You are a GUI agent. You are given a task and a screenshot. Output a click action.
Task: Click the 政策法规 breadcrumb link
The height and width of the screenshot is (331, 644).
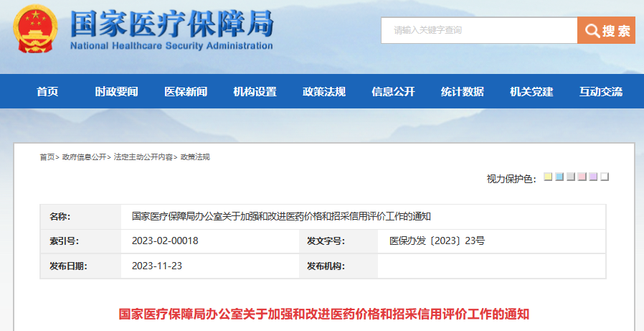[x=195, y=157]
